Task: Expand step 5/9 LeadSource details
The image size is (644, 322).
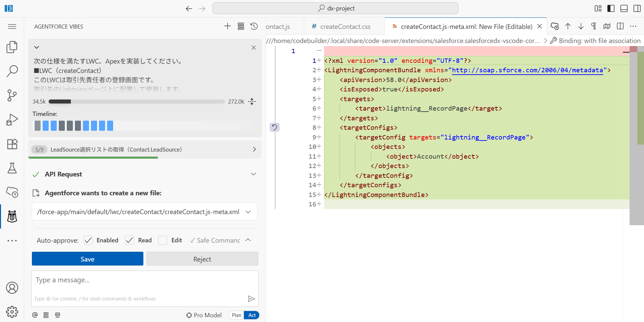Action: coord(254,149)
